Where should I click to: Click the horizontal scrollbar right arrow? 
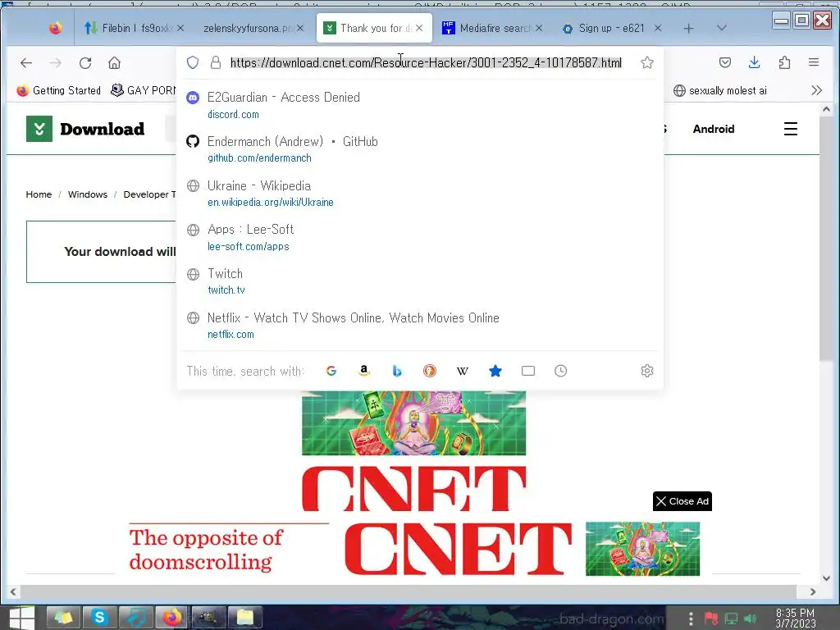pyautogui.click(x=813, y=592)
